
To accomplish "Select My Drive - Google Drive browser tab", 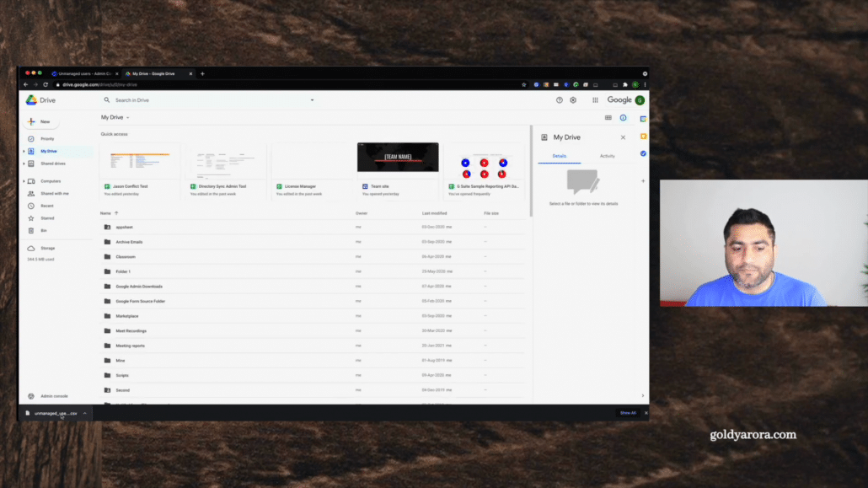I will pyautogui.click(x=158, y=73).
